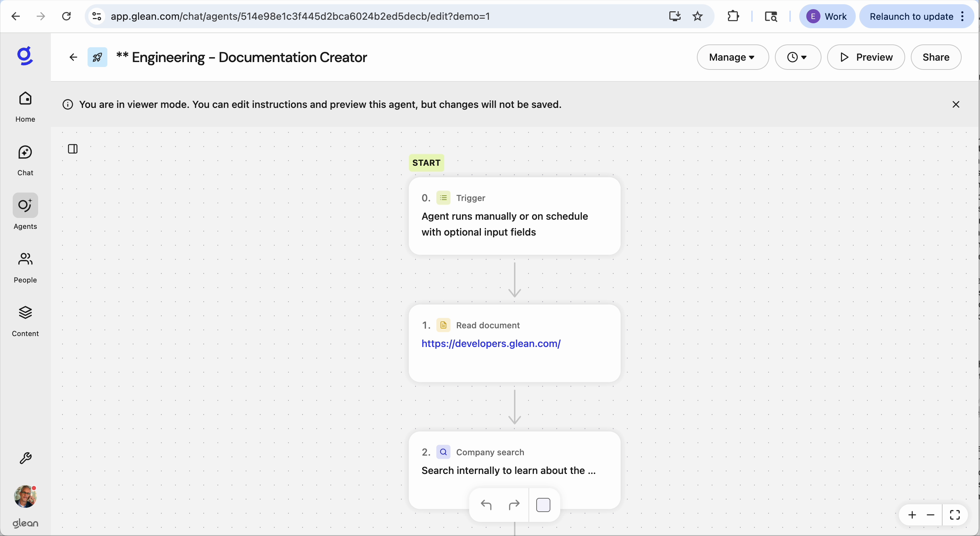Open the version history dropdown
Screen dimensions: 980x536
coord(797,57)
